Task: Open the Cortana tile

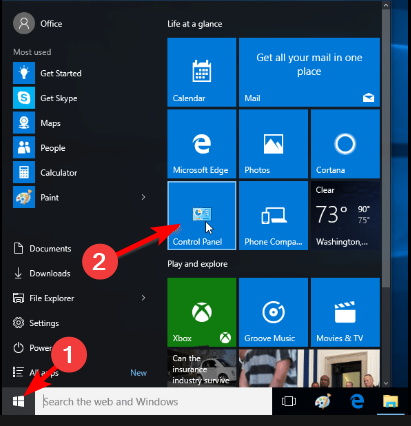Action: [x=345, y=144]
